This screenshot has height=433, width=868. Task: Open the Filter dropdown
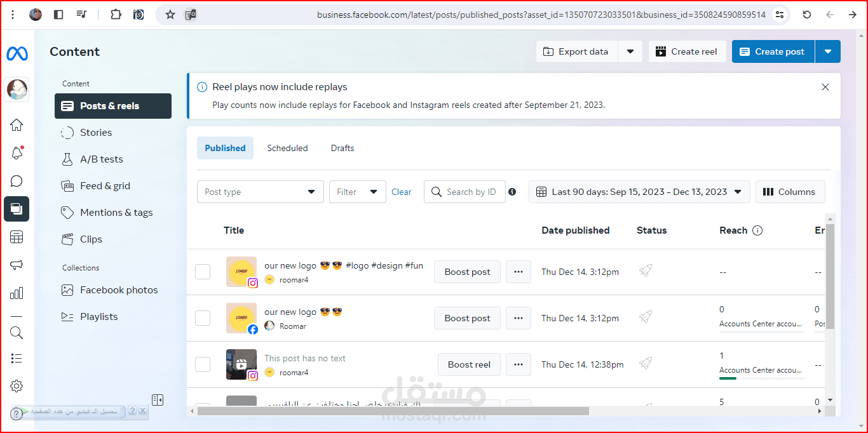[358, 192]
